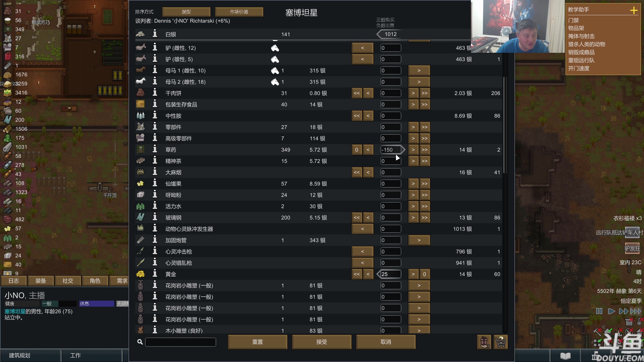Sell all 干肉饼 with double-right arrow
644x362 pixels.
[424, 93]
